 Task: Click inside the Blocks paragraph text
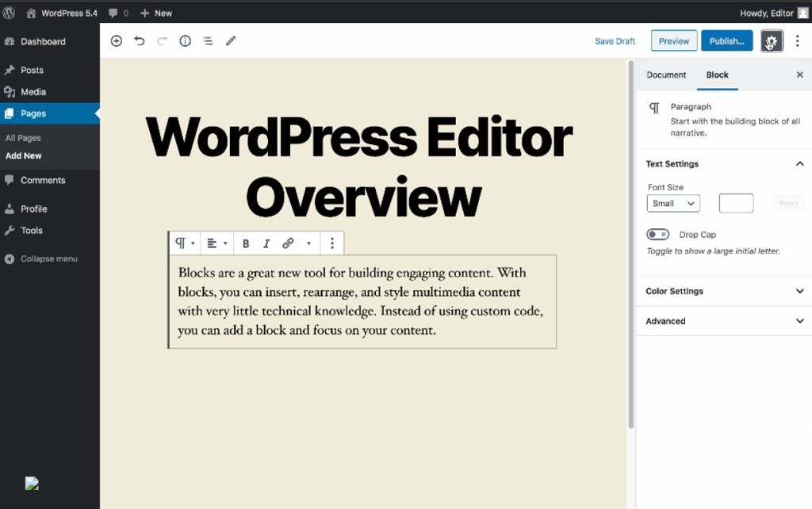coord(361,301)
